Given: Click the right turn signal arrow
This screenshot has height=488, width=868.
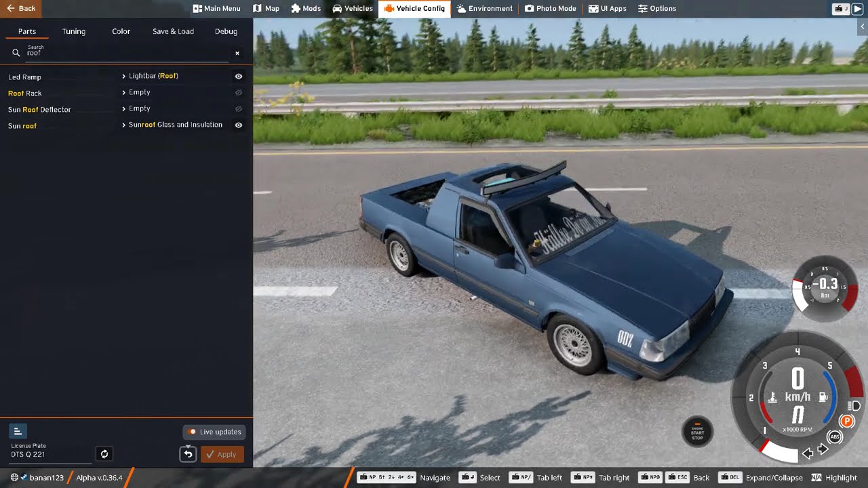Looking at the screenshot, I should point(823,449).
